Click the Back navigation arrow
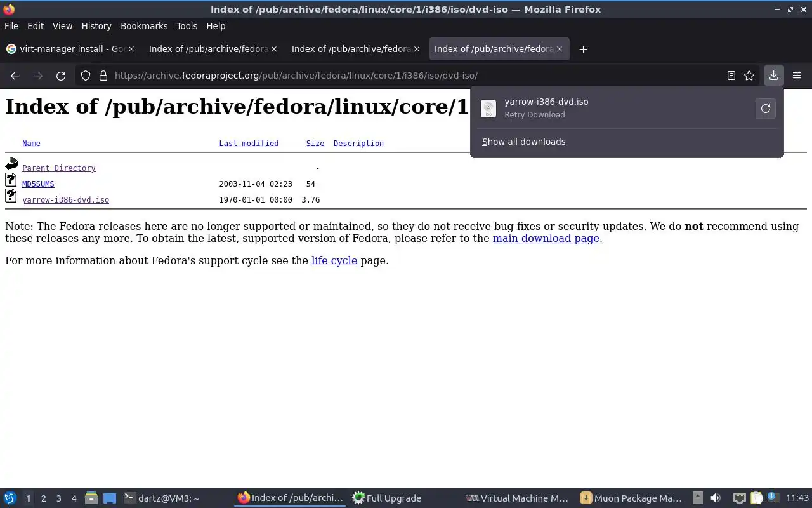812x508 pixels. (x=15, y=76)
